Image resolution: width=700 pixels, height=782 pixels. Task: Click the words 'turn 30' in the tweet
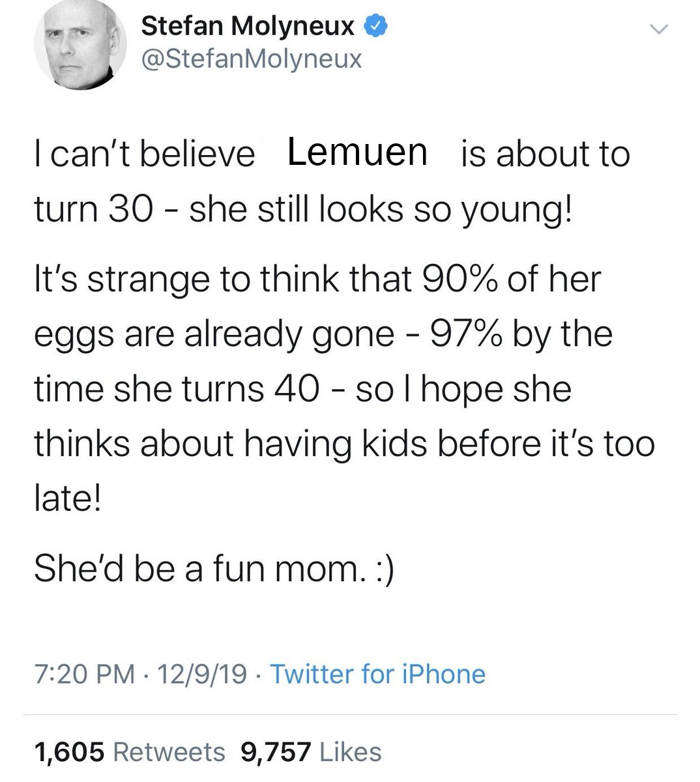(x=94, y=210)
